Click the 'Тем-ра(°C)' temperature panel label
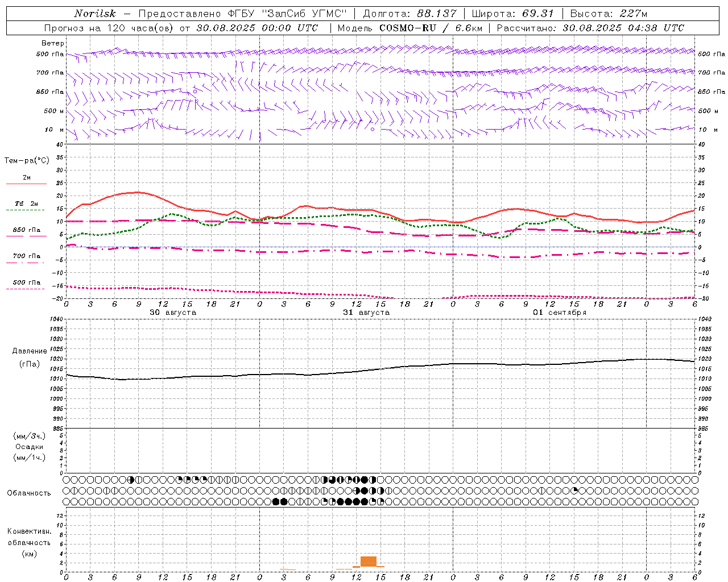The image size is (728, 582). coord(27,160)
